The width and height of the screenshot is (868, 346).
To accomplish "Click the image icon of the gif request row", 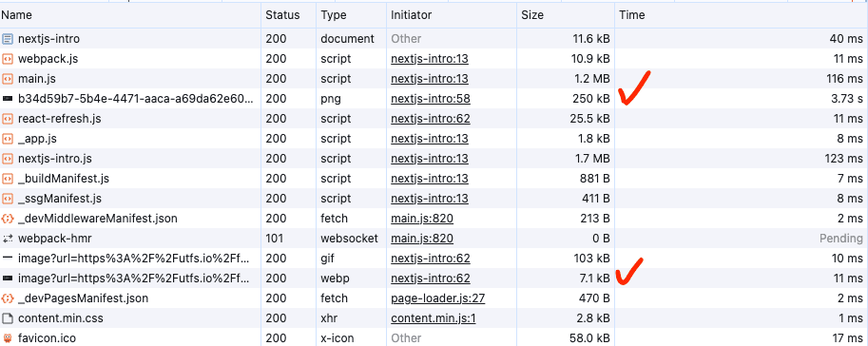I will coord(8,259).
